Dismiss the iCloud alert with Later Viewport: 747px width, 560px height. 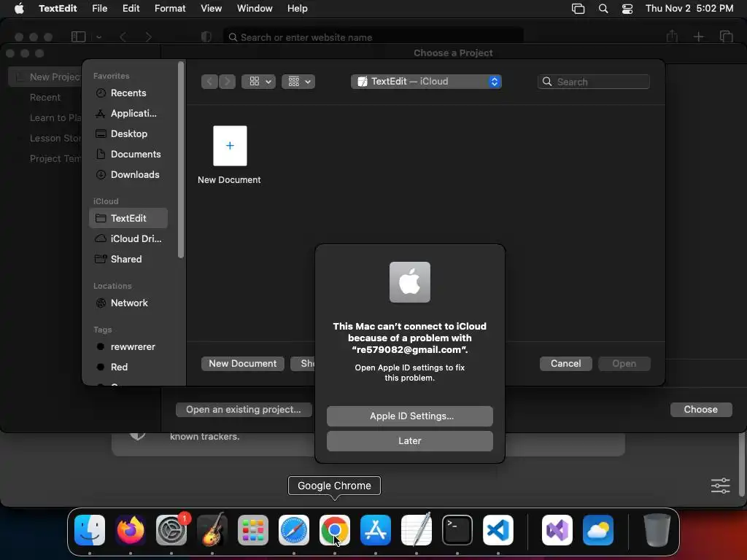click(410, 441)
